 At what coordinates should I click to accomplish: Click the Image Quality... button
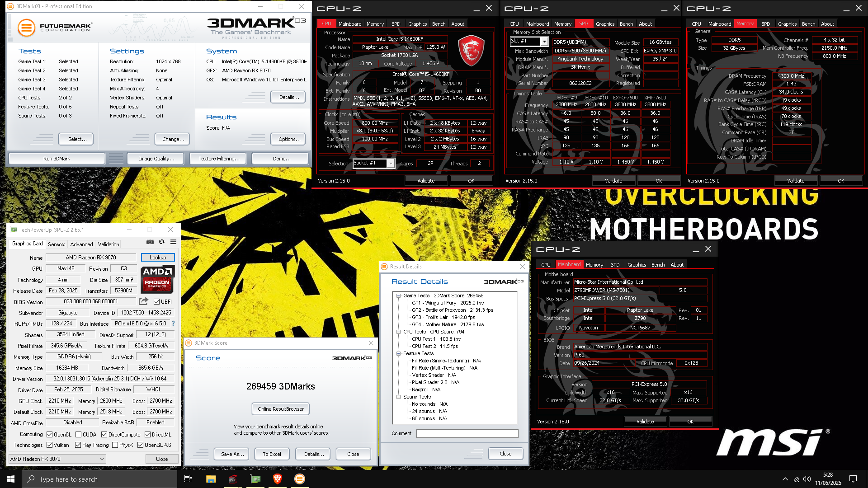[156, 159]
